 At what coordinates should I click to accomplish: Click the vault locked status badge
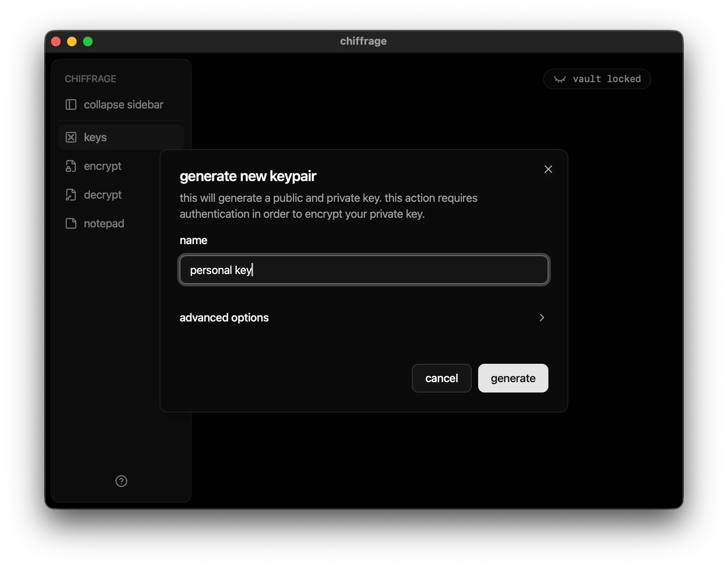(597, 79)
